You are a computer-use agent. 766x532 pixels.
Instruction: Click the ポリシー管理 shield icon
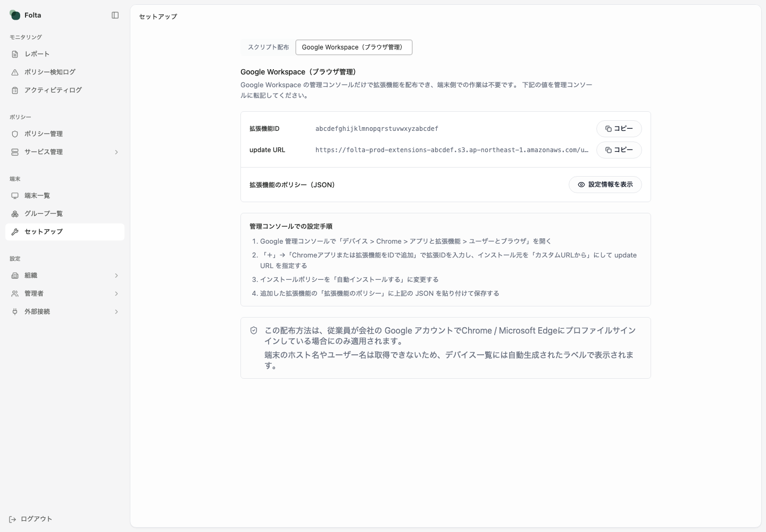pyautogui.click(x=15, y=134)
